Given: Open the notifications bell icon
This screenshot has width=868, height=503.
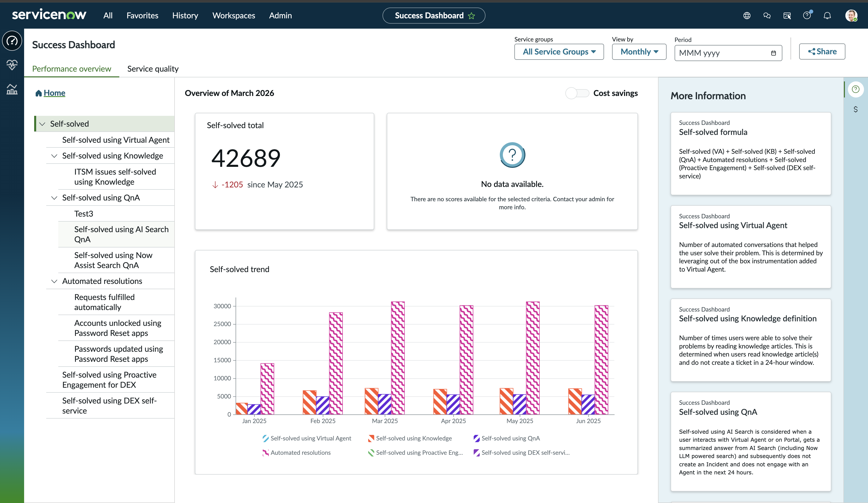Looking at the screenshot, I should coord(827,16).
